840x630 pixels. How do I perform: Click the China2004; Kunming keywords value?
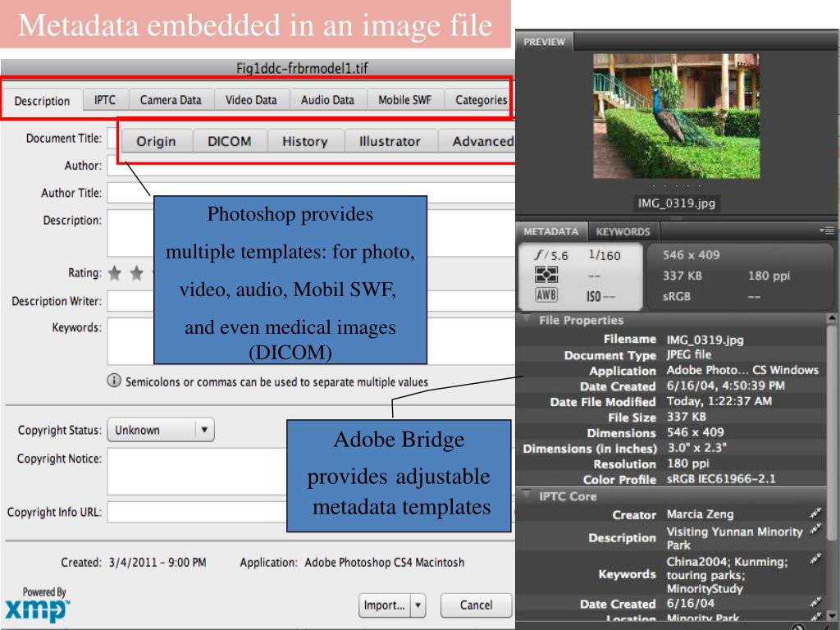point(727,575)
